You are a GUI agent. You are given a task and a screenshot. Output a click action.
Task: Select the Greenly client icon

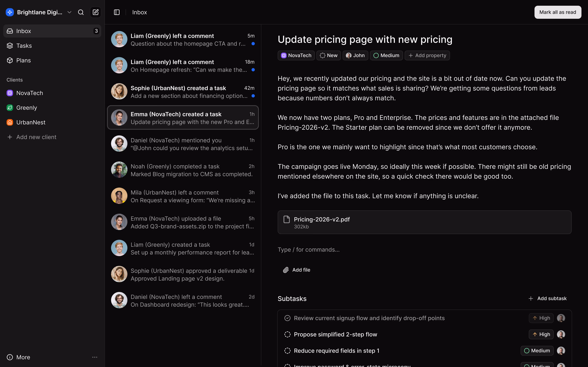click(10, 108)
